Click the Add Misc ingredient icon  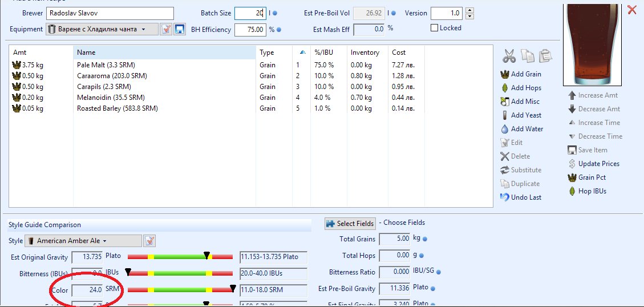(x=505, y=102)
